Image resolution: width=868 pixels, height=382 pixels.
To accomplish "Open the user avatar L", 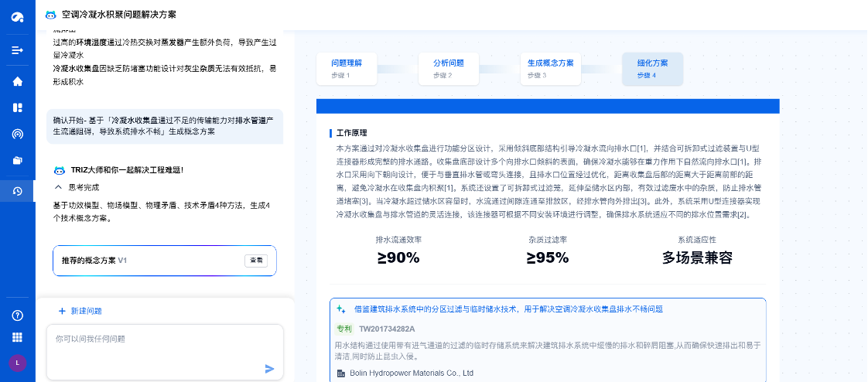I will tap(17, 362).
